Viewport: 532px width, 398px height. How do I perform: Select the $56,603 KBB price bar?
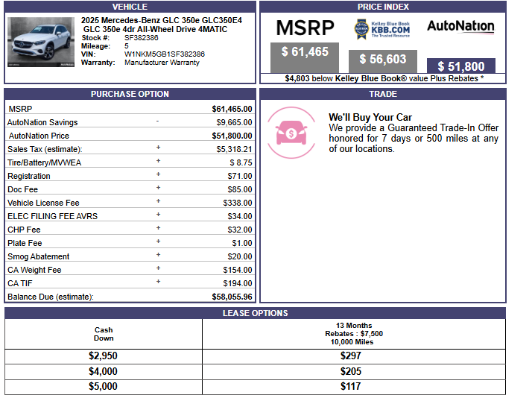pos(383,61)
